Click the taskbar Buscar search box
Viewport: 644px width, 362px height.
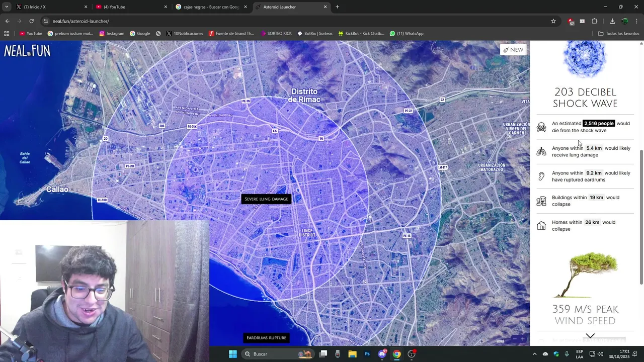click(x=277, y=354)
